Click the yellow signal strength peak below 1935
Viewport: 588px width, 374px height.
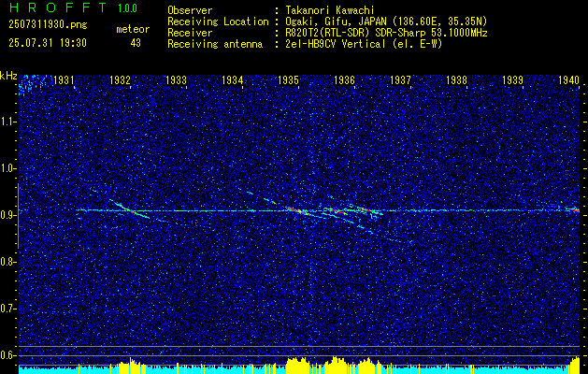(298, 365)
